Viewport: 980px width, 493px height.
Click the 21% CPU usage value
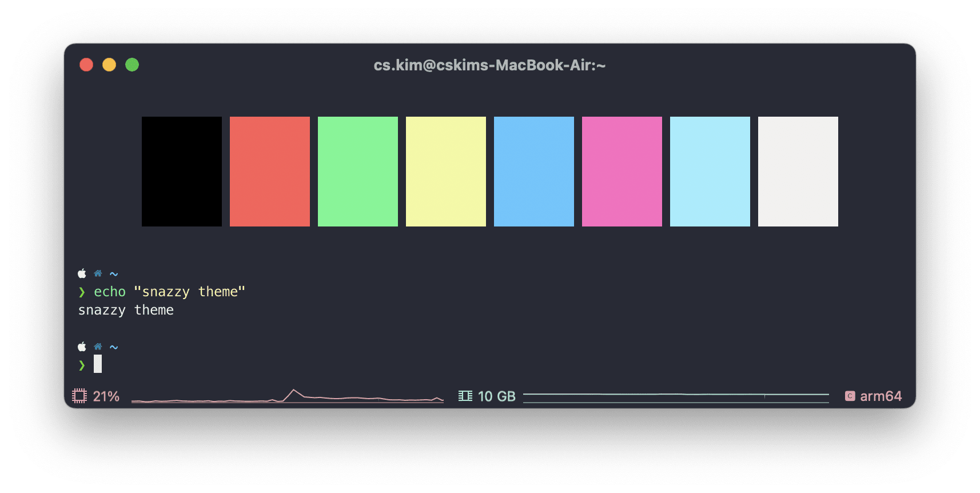coord(106,396)
